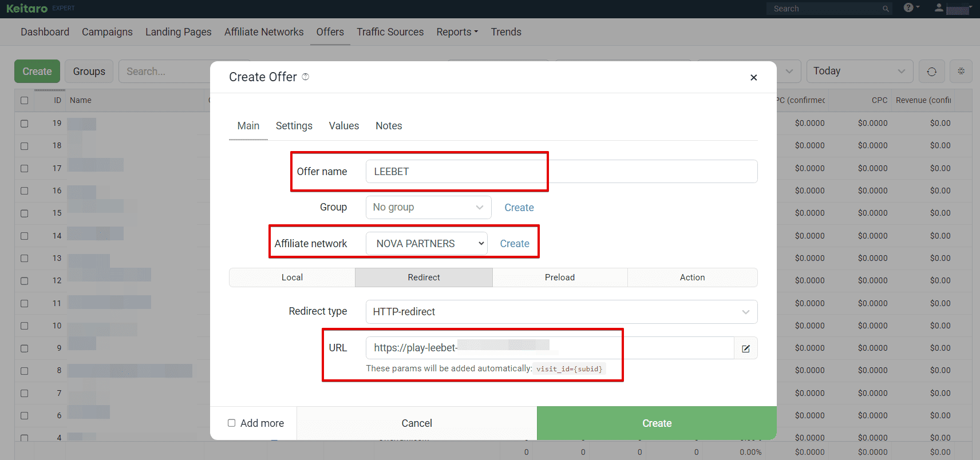Expand the Reports menu
Image resolution: width=980 pixels, height=460 pixels.
click(457, 32)
